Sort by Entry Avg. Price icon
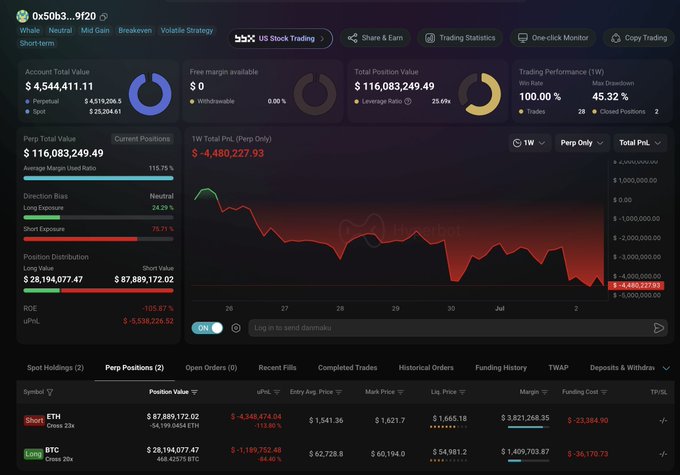 pos(339,392)
